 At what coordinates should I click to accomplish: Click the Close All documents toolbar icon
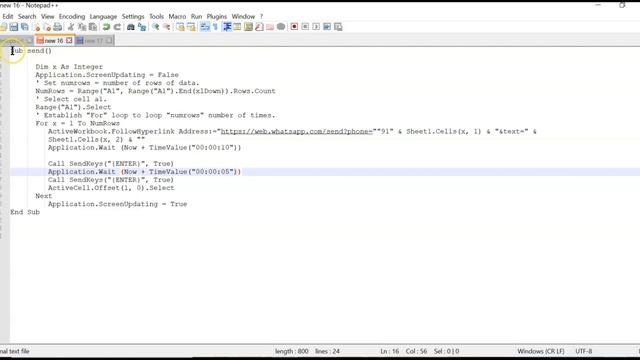click(x=47, y=27)
